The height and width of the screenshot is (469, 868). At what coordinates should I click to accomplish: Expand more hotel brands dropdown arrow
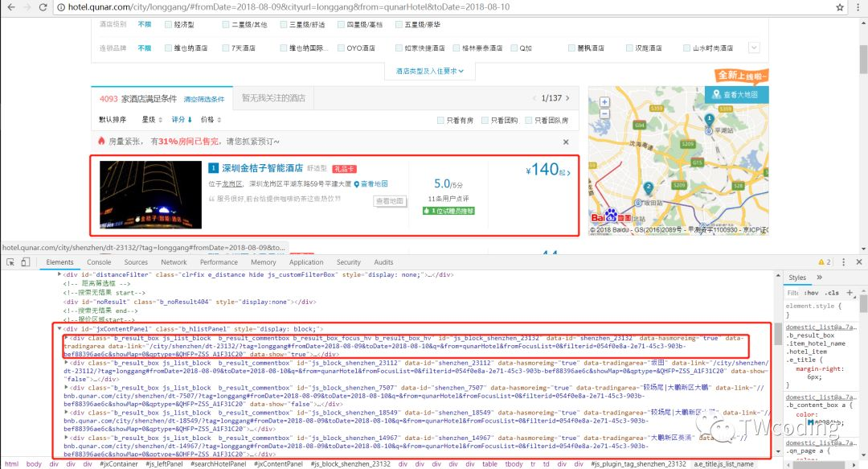point(754,47)
